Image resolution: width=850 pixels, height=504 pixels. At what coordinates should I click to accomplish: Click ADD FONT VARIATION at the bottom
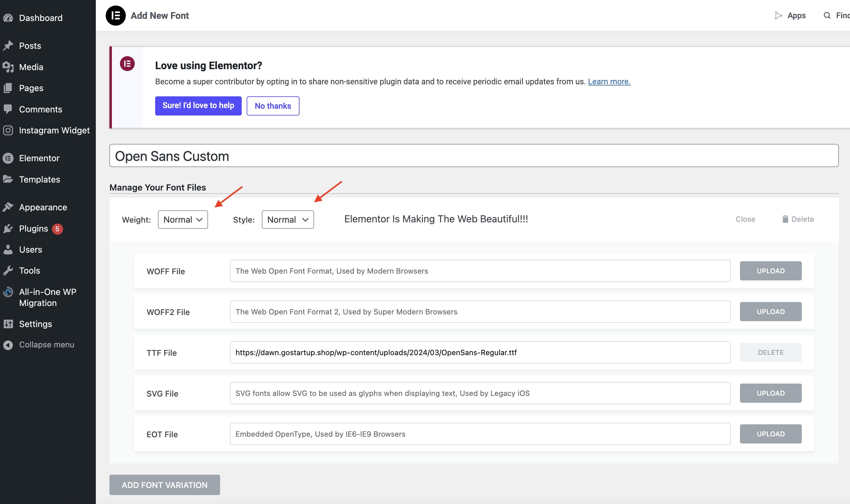coord(164,485)
